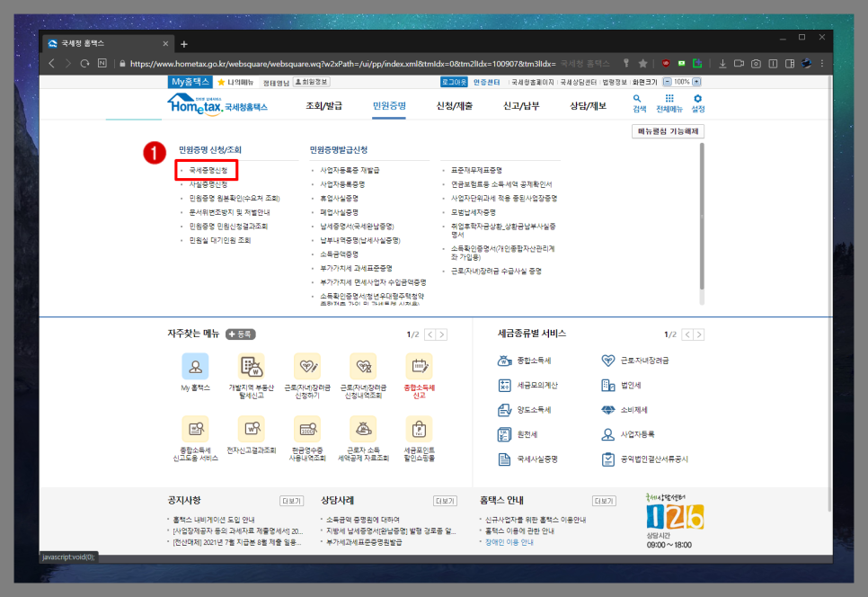
Task: Select 소비제세 diamond icon
Action: point(607,410)
